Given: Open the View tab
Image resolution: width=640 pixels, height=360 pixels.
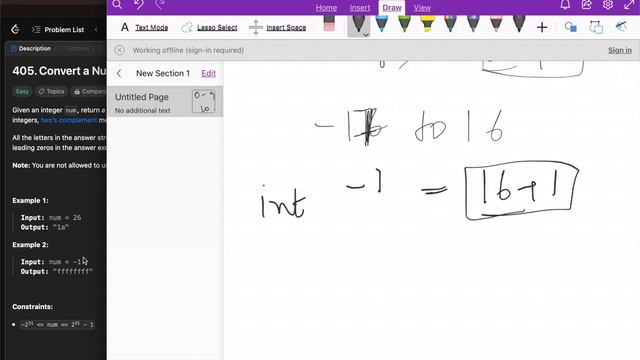Looking at the screenshot, I should coord(422,8).
